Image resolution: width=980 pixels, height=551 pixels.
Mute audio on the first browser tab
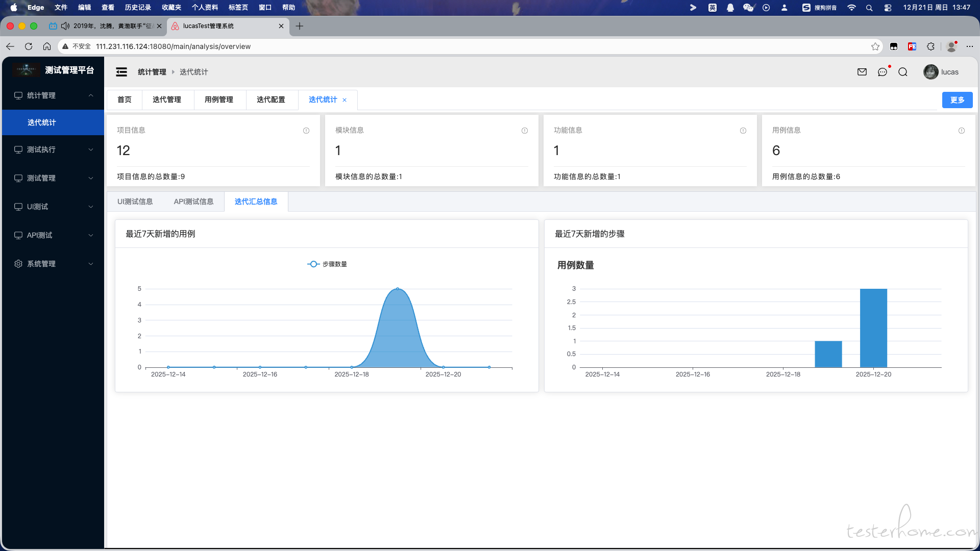[65, 26]
